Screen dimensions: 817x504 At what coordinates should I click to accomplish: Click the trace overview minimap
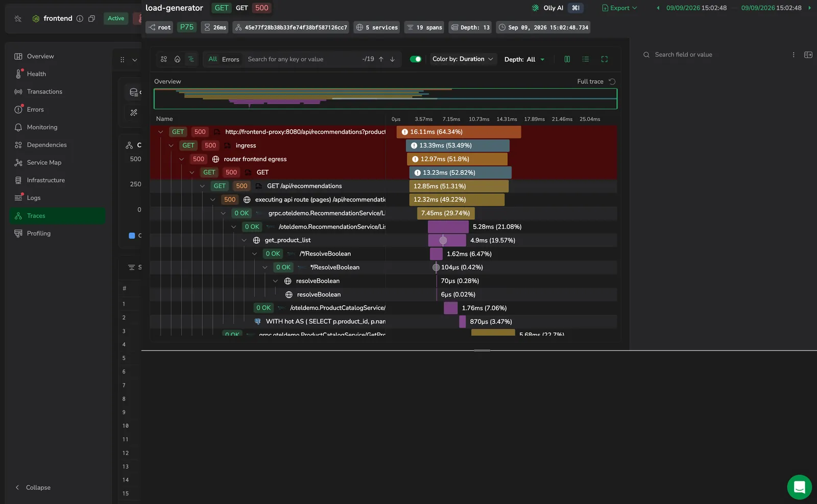(386, 98)
